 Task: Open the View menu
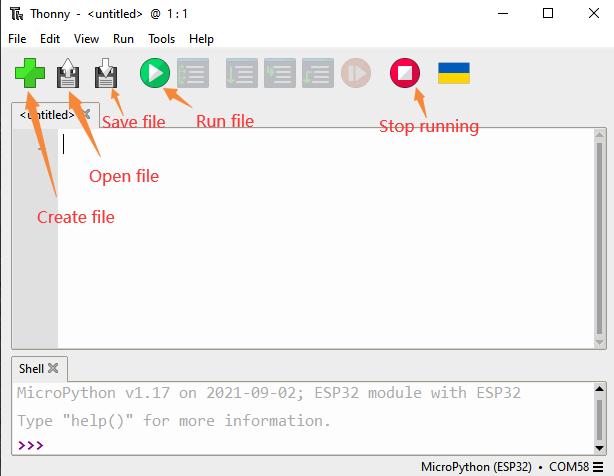86,39
